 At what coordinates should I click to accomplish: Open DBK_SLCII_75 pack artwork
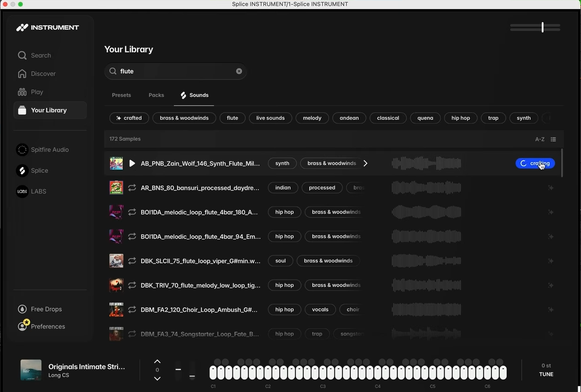pyautogui.click(x=116, y=261)
